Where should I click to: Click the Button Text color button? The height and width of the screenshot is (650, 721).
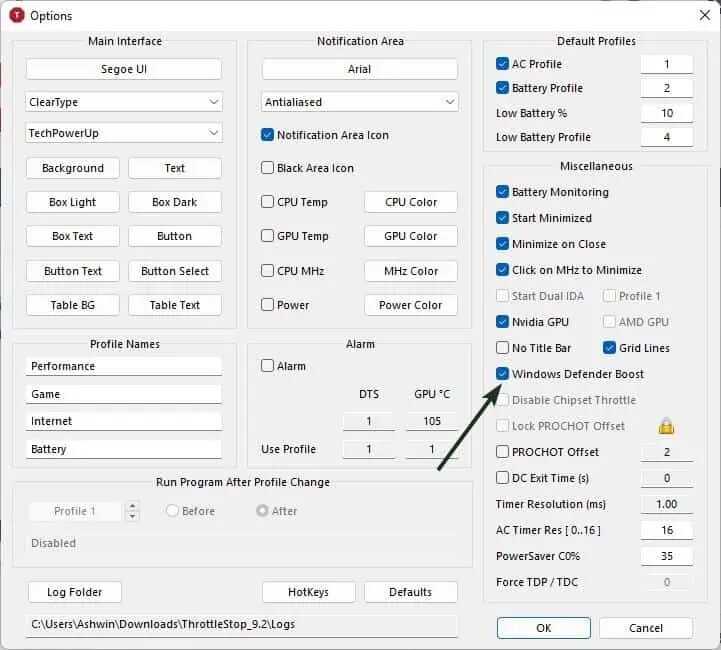(73, 271)
